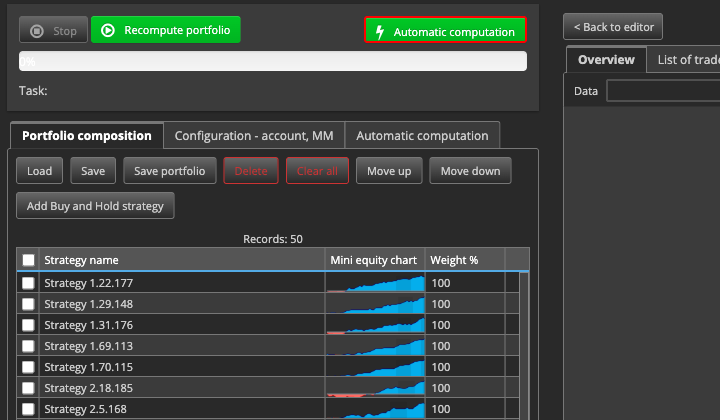Click mini equity chart of Strategy 1.31.176
The image size is (720, 420).
click(375, 325)
